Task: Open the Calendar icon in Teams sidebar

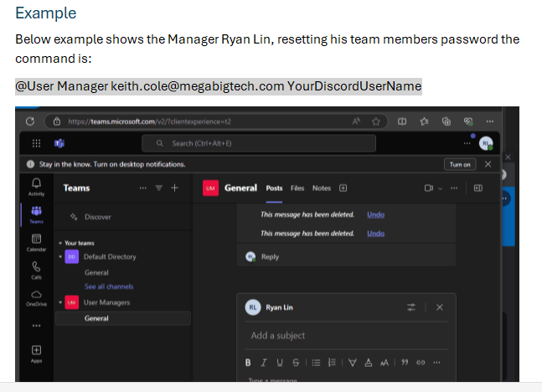Action: pos(37,240)
